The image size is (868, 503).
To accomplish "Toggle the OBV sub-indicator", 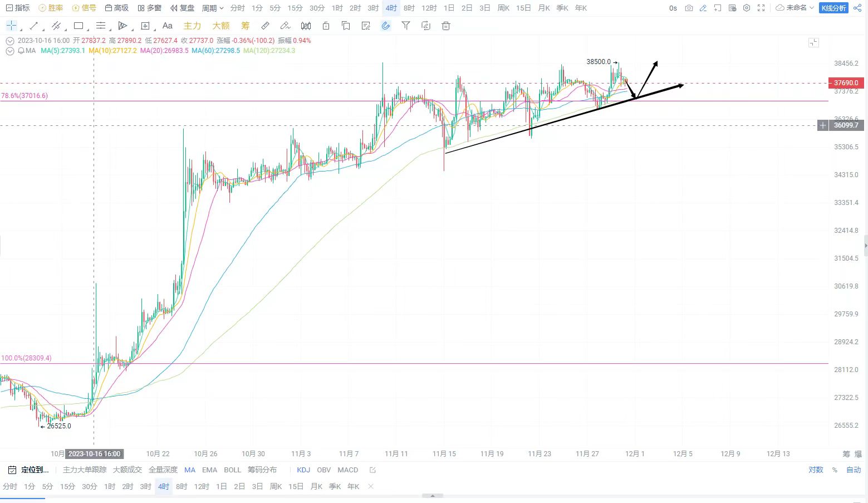I will [x=324, y=470].
